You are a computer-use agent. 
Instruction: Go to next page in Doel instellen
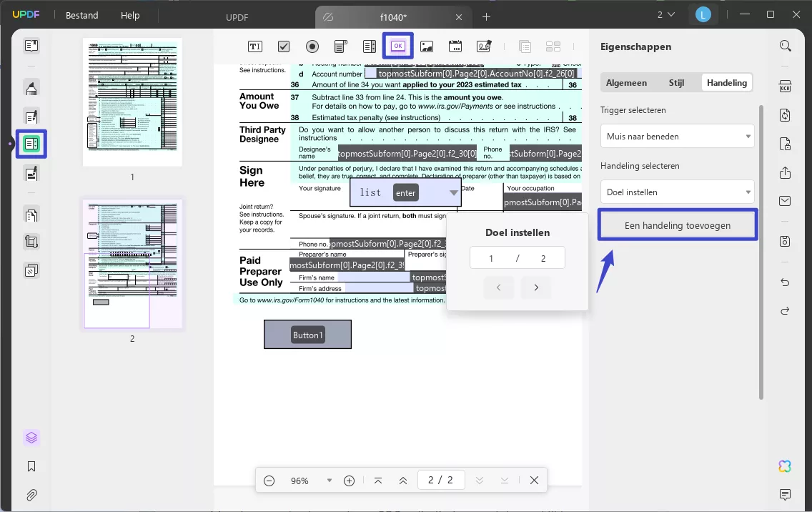click(536, 287)
